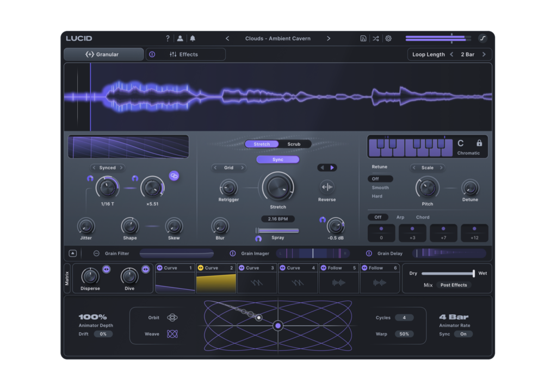Image resolution: width=557 pixels, height=392 pixels.
Task: Select the Chord mode
Action: coord(423,217)
